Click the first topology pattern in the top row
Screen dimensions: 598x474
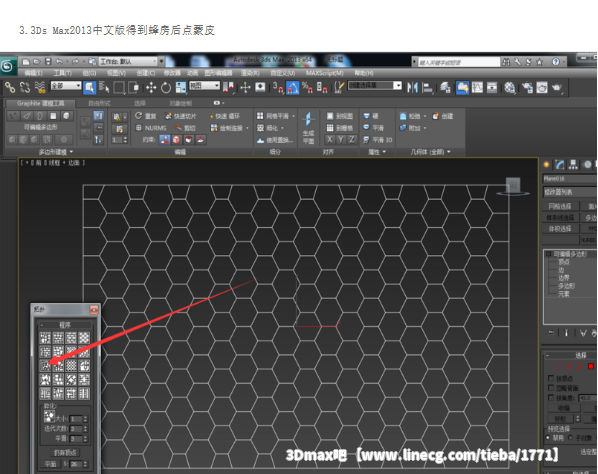click(x=45, y=337)
